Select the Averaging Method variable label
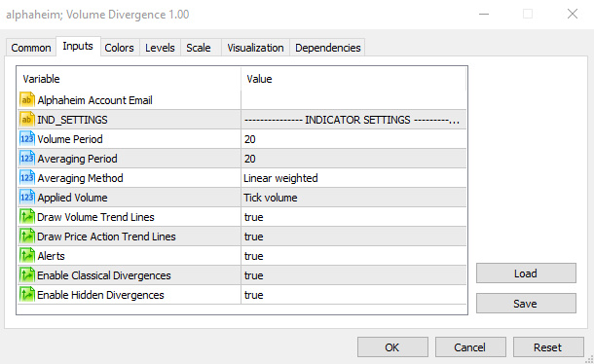The image size is (594, 364). (80, 178)
